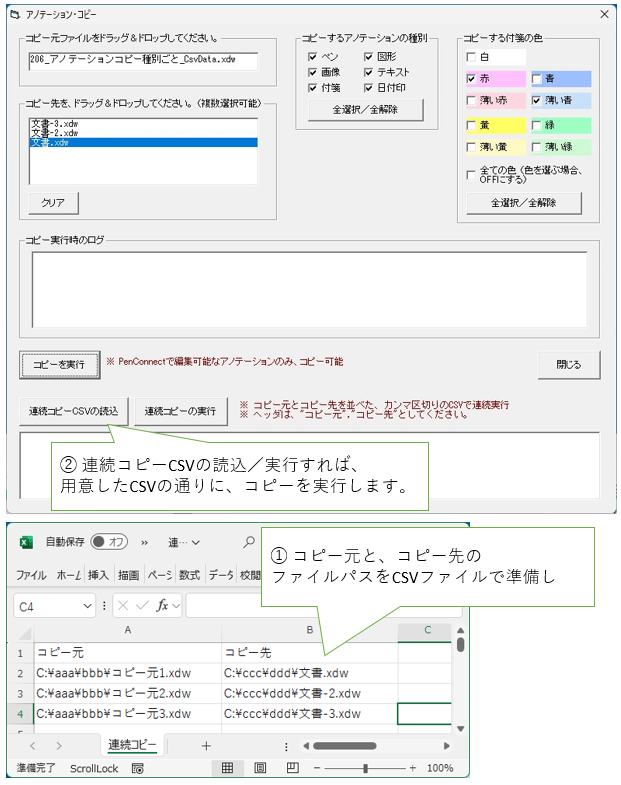Uncheck the ペン annotation type checkbox

(313, 57)
